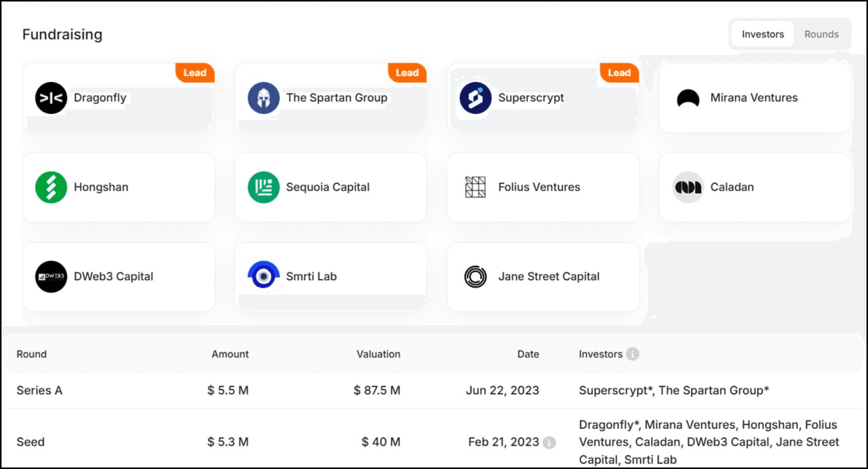Click the DWeb3 Capital logo

51,277
